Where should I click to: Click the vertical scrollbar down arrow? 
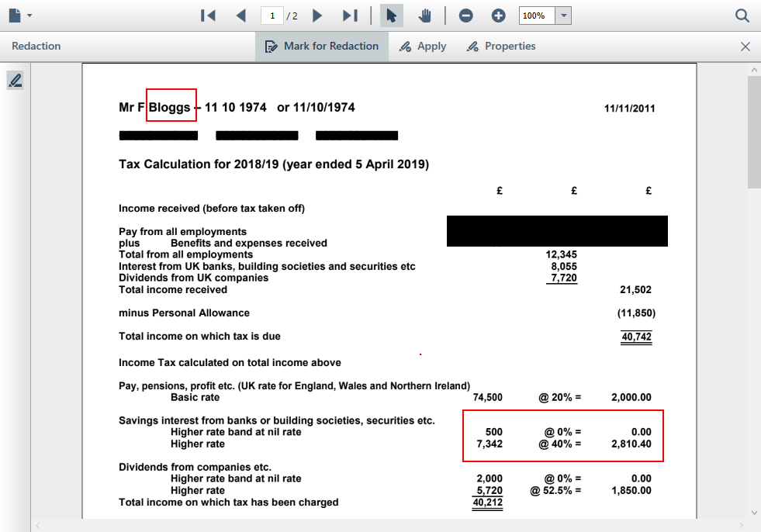[x=754, y=513]
